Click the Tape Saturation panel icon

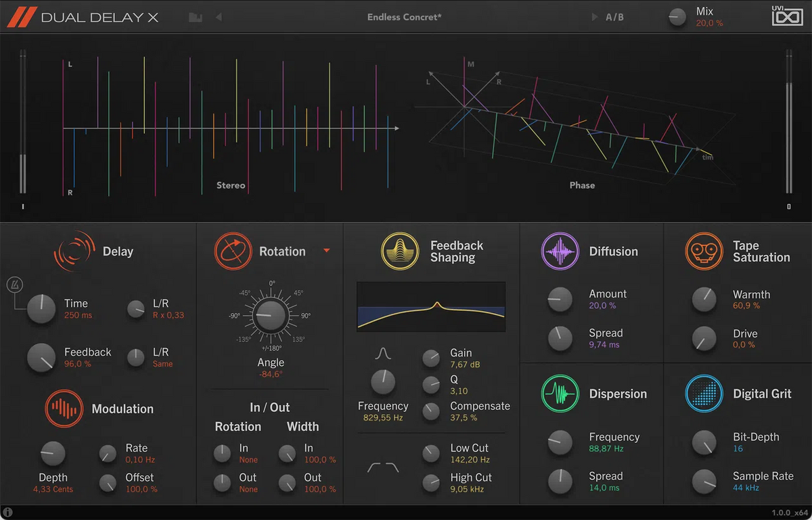(x=704, y=251)
